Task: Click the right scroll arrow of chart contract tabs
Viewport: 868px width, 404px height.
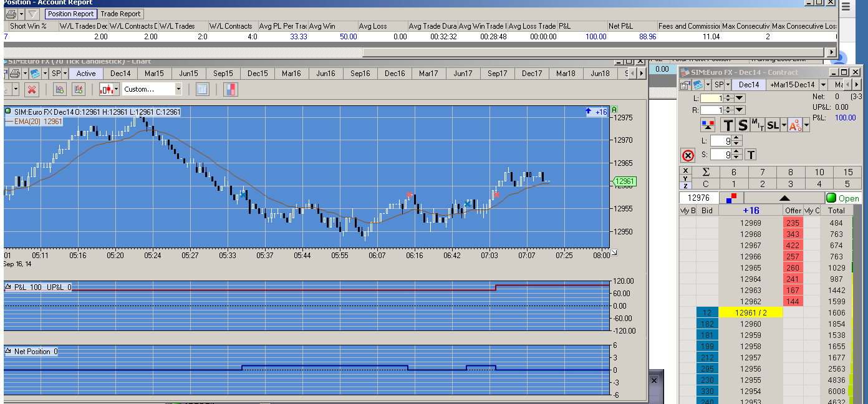Action: coord(640,74)
